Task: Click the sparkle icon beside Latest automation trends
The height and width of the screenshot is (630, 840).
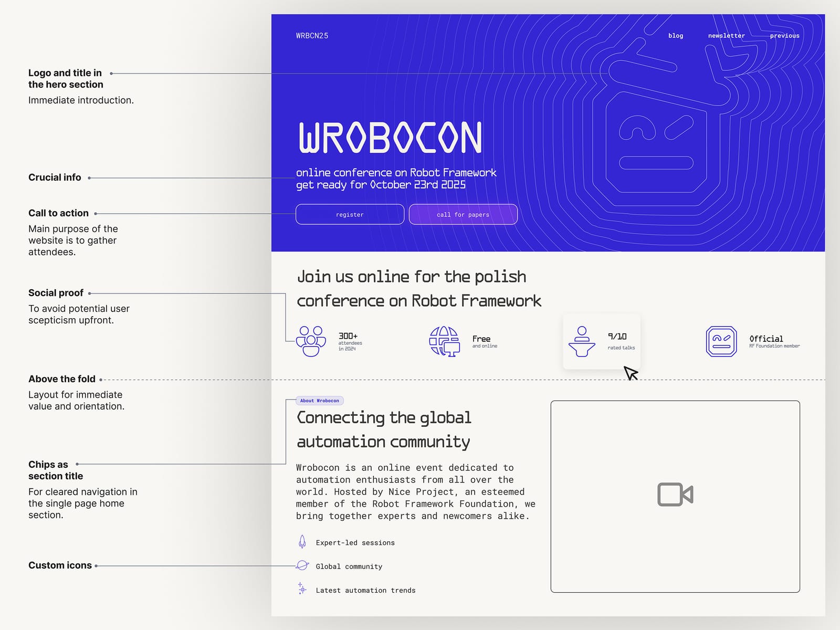Action: tap(302, 589)
